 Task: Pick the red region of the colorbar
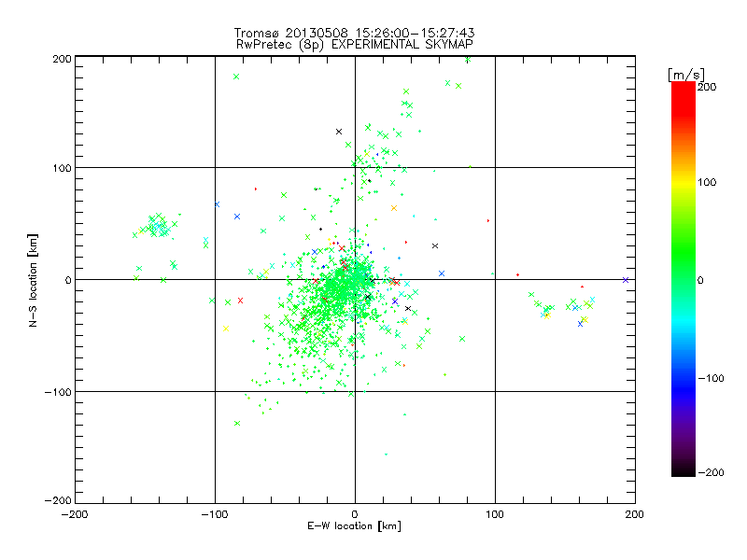pos(684,98)
